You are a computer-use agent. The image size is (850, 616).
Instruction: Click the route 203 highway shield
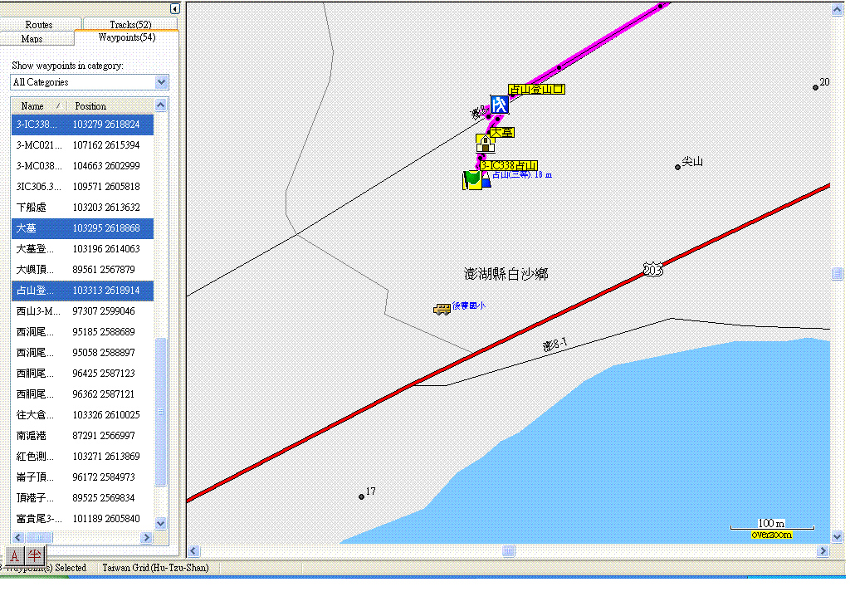tap(652, 269)
